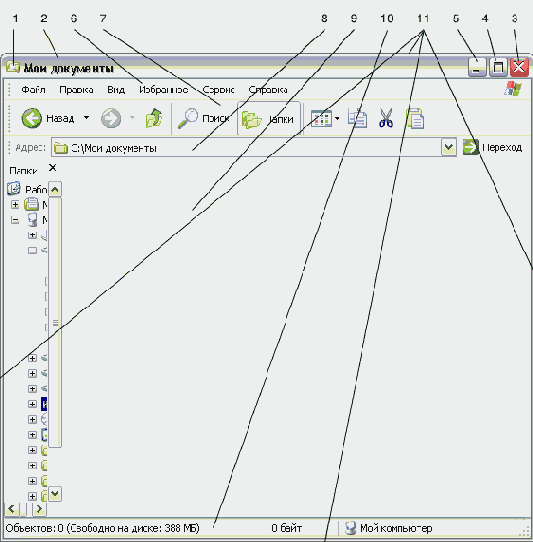Click the scissors cut icon

coord(386,118)
